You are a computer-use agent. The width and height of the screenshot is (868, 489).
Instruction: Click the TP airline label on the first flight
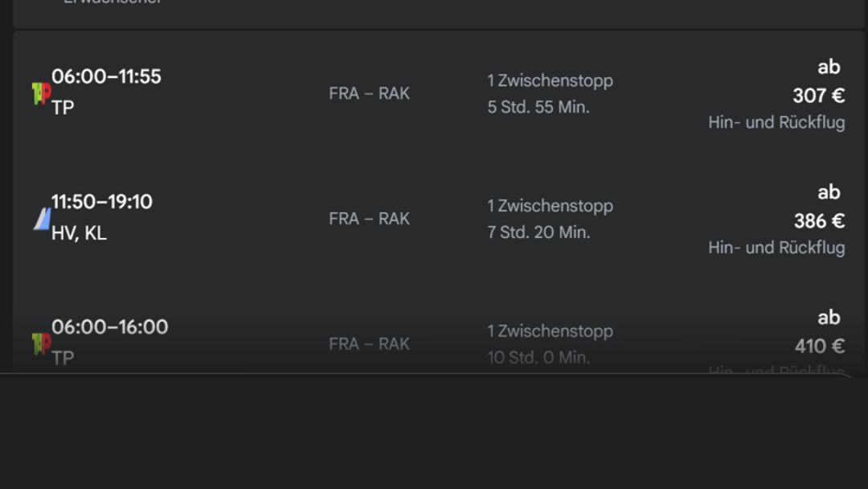pyautogui.click(x=63, y=108)
